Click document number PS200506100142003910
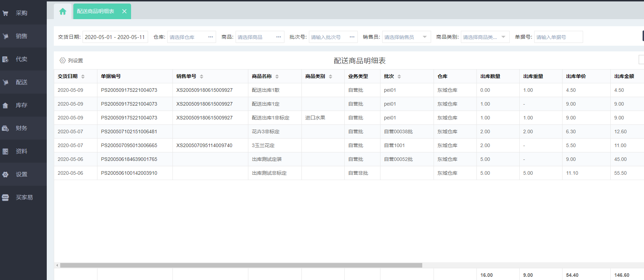The width and height of the screenshot is (644, 280). click(x=129, y=173)
